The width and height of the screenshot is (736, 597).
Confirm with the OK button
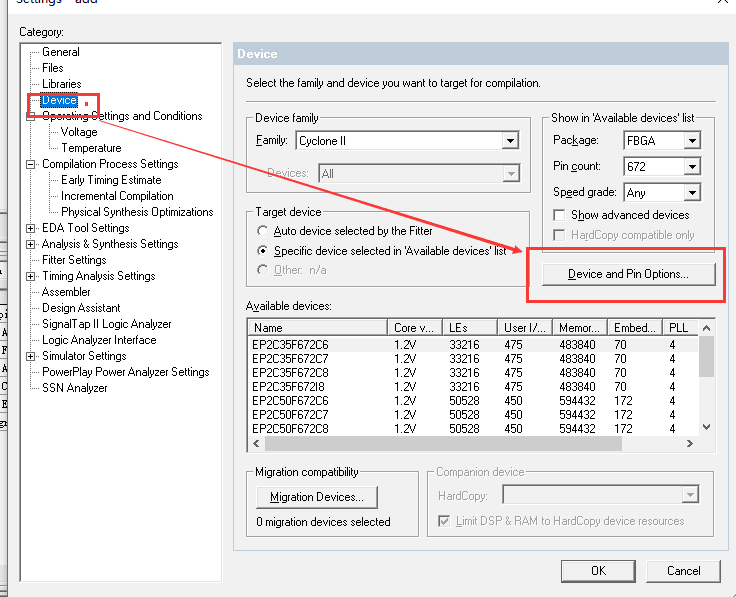point(598,571)
